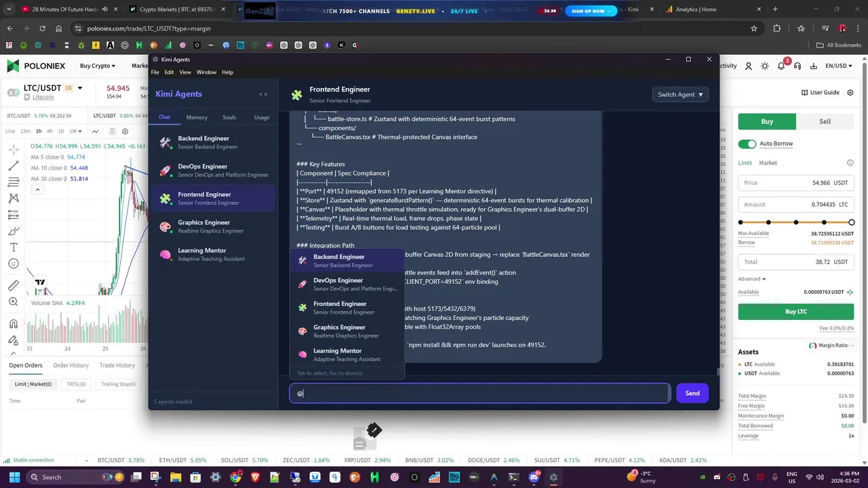This screenshot has height=488, width=868.
Task: Turn off the Auto Borrow switch
Action: tap(747, 144)
